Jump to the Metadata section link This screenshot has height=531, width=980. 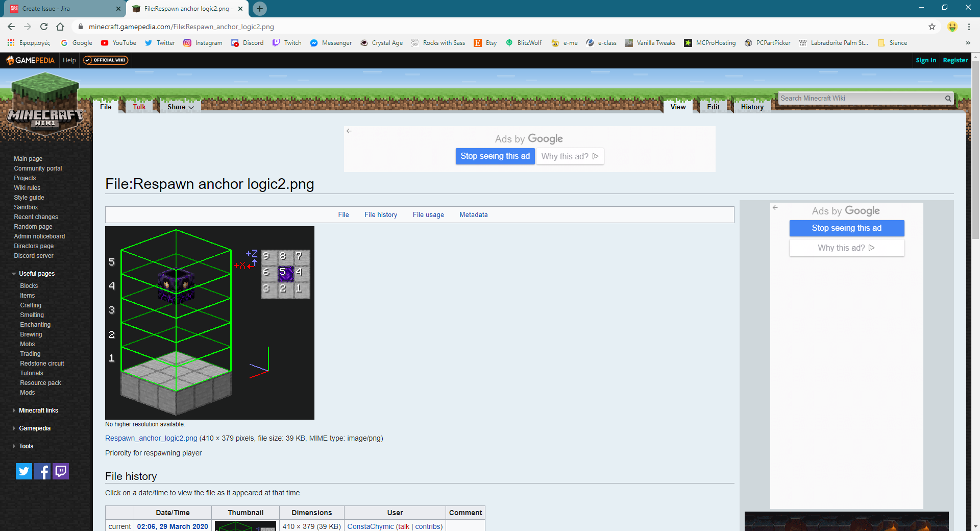point(474,215)
